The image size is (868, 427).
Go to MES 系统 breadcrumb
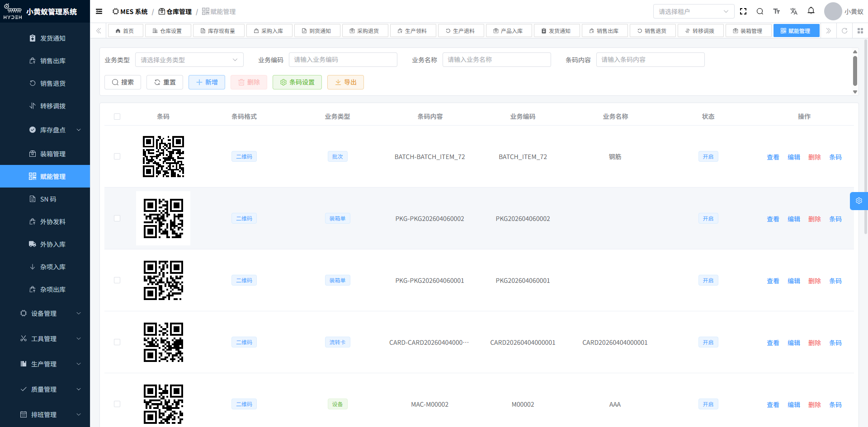130,11
